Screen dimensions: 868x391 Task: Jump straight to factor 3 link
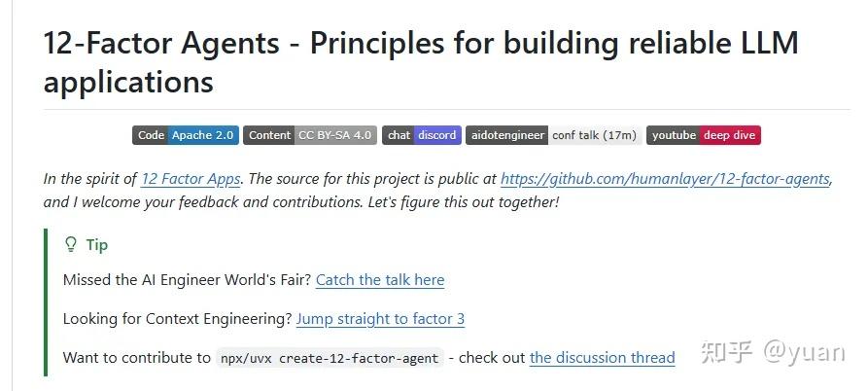point(380,319)
